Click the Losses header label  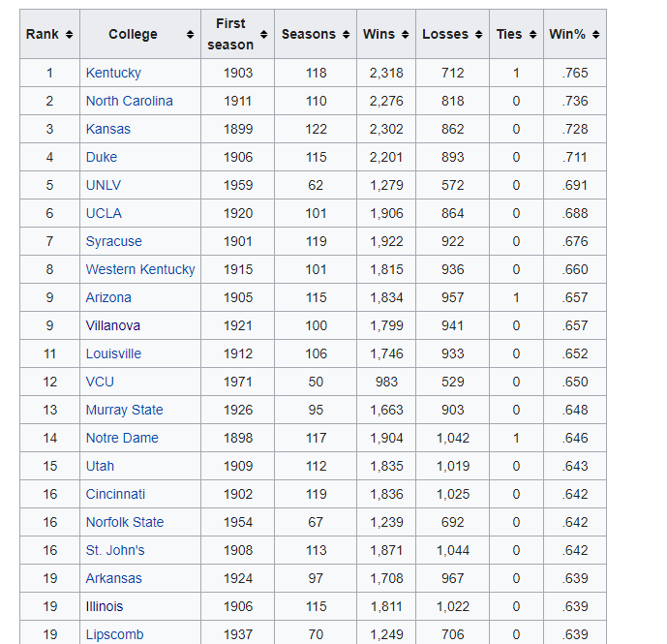(x=445, y=35)
